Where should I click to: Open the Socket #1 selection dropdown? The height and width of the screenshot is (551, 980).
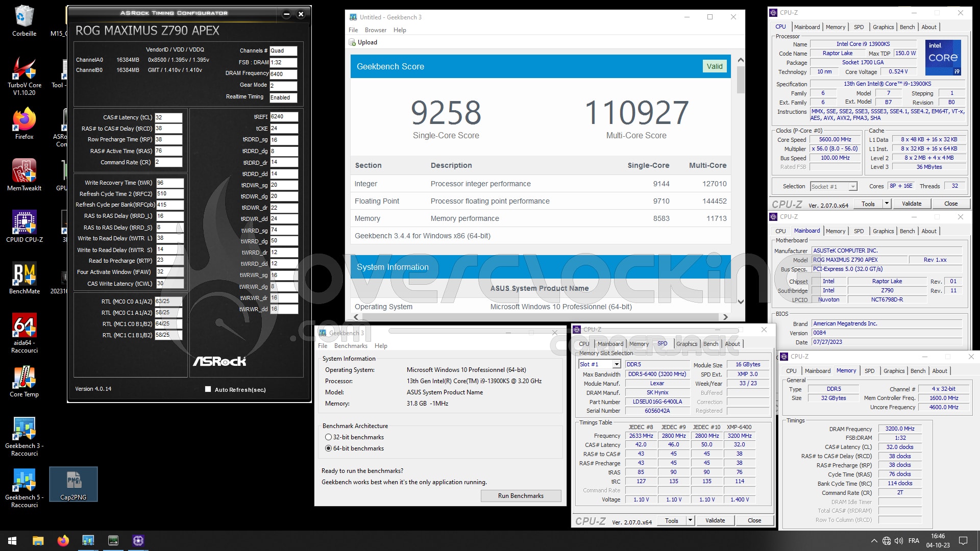point(852,187)
